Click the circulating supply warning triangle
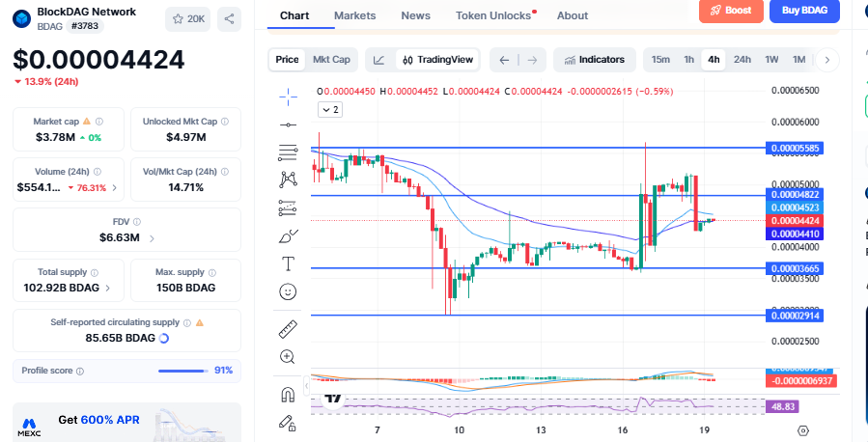The image size is (868, 442). [200, 322]
